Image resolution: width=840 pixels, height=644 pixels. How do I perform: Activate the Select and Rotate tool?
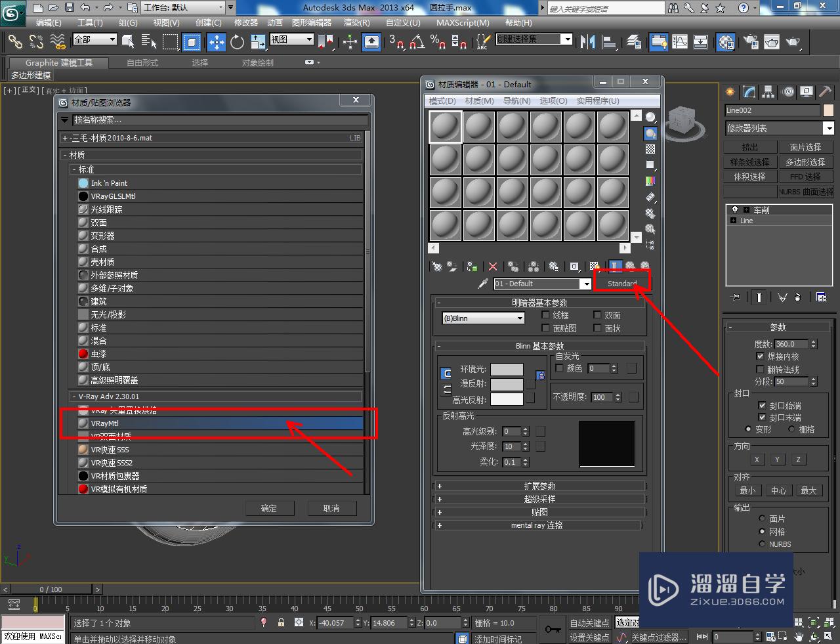pyautogui.click(x=238, y=43)
